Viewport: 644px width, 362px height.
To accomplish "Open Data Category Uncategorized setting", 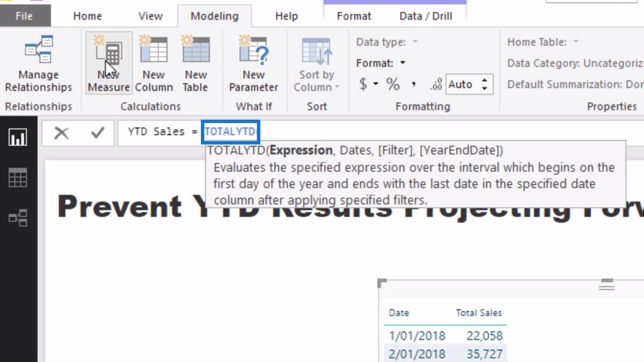I will coord(575,63).
